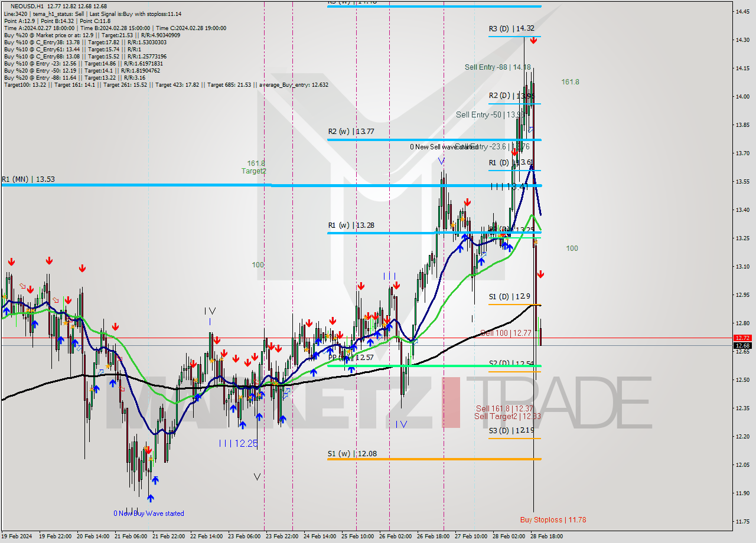Click the 14.45 price scale label
The image size is (756, 543).
742,11
